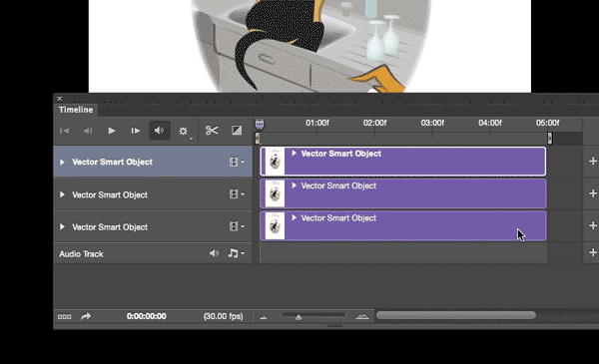Click the playhead marker
Viewport: 599px width, 364px height.
260,125
